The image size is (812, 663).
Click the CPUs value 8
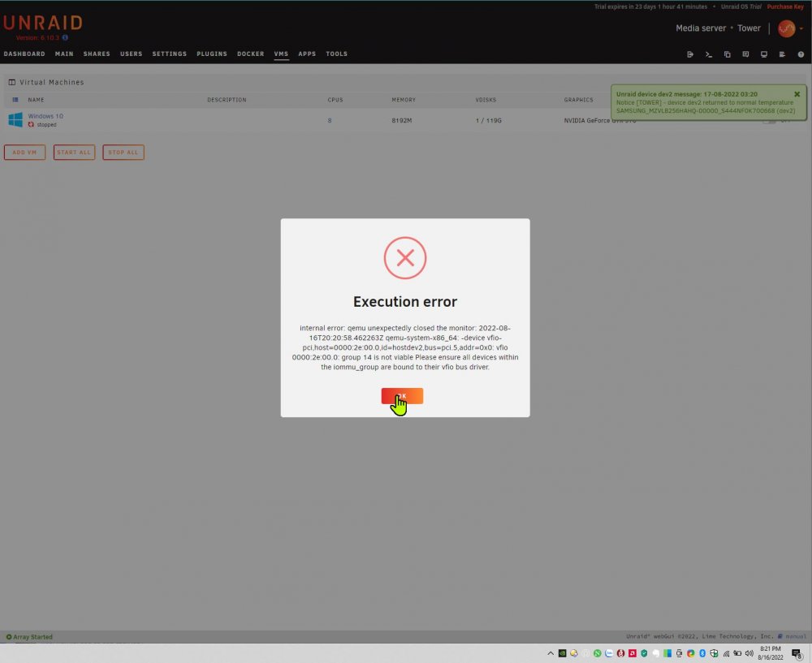(x=330, y=121)
